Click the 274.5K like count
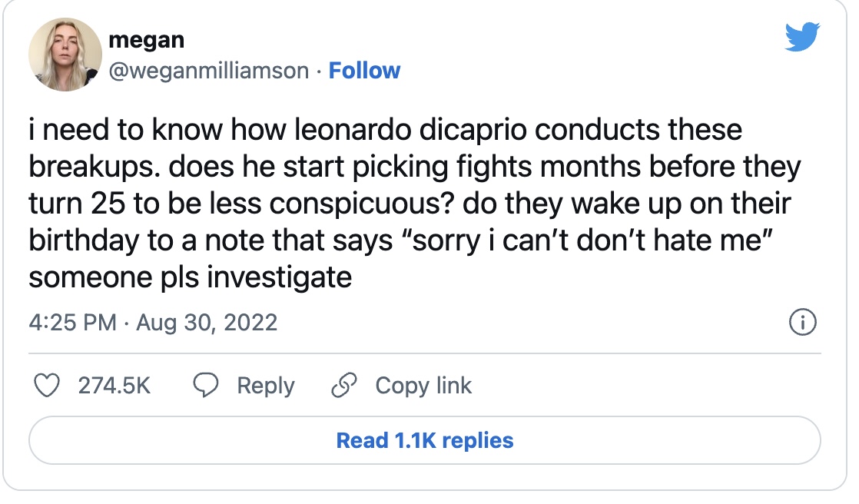The width and height of the screenshot is (859, 504). 114,386
